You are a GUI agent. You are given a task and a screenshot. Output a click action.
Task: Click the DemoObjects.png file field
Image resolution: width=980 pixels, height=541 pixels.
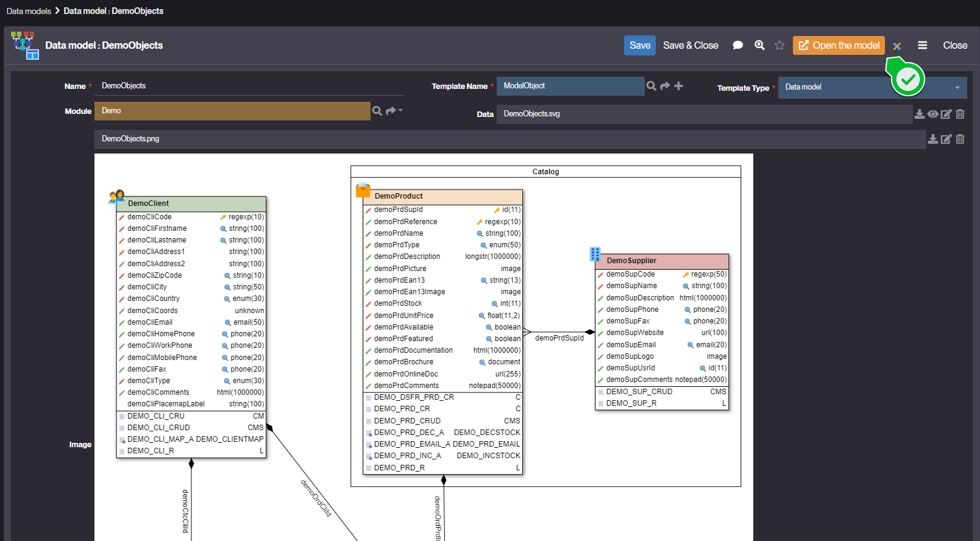(510, 139)
